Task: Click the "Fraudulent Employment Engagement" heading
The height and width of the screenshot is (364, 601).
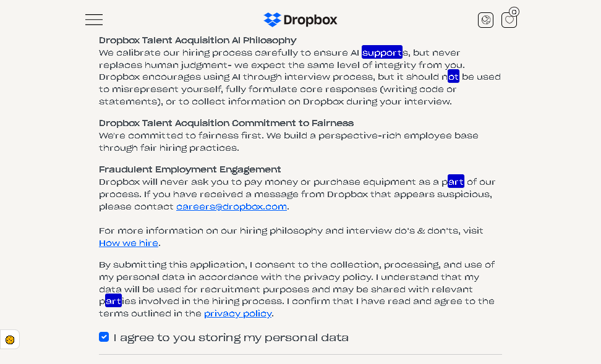Action: (x=190, y=169)
